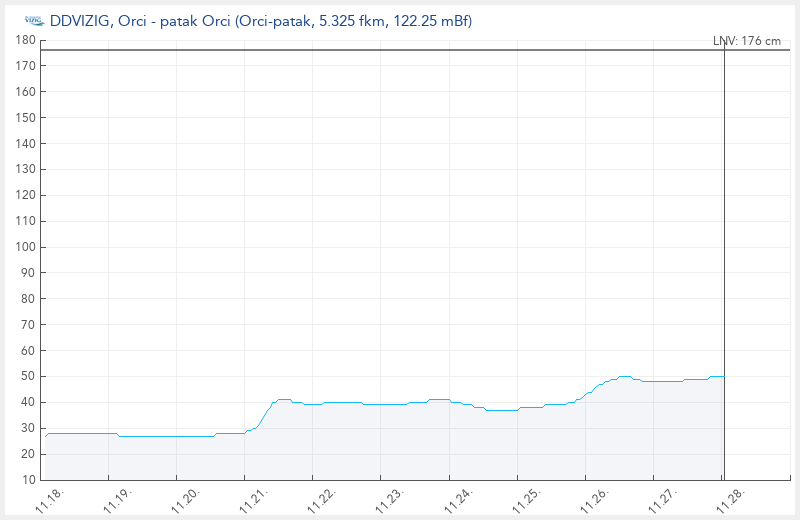Click the 100 value on the y-axis
This screenshot has width=800, height=520.
(25, 247)
